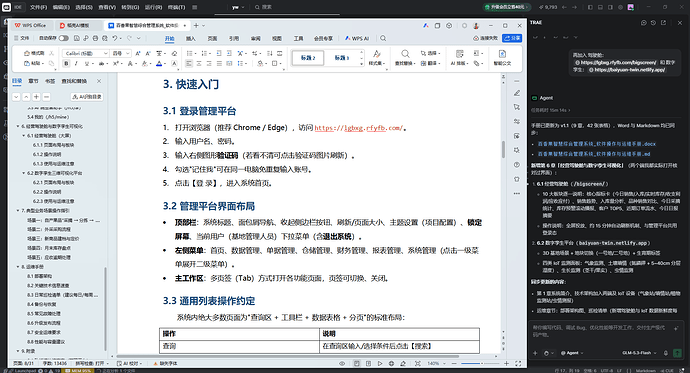This screenshot has width=690, height=373.
Task: Click the AI识别目录 button
Action: point(87,97)
